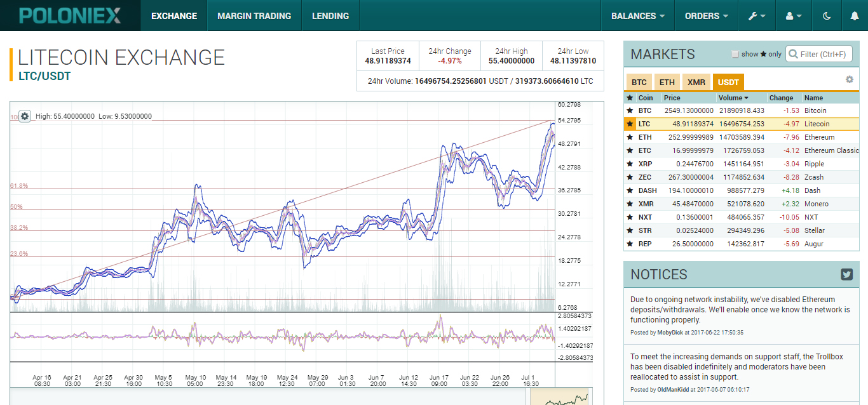This screenshot has height=405, width=868.
Task: Click the 24hr High value 55.40000000
Action: pyautogui.click(x=512, y=61)
